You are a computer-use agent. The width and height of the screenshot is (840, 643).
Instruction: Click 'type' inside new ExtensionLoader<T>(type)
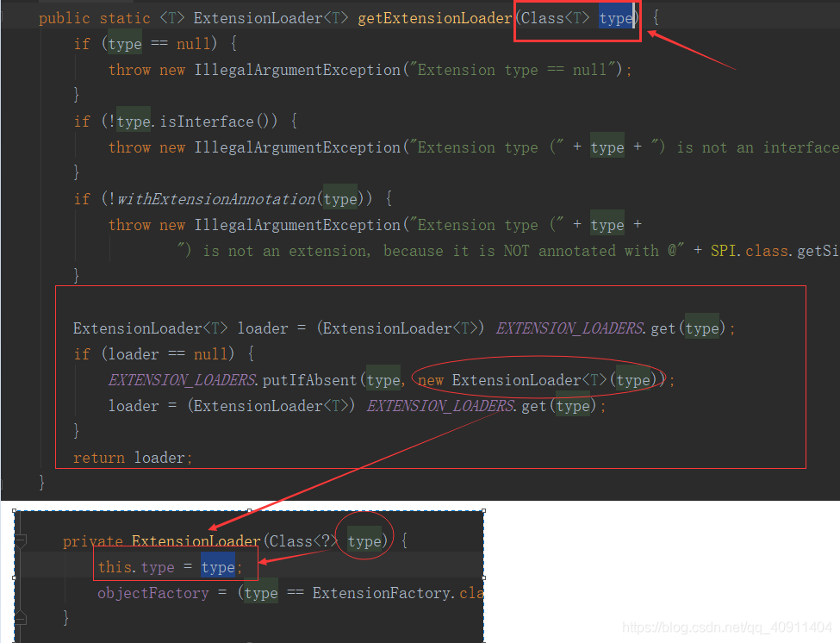633,380
